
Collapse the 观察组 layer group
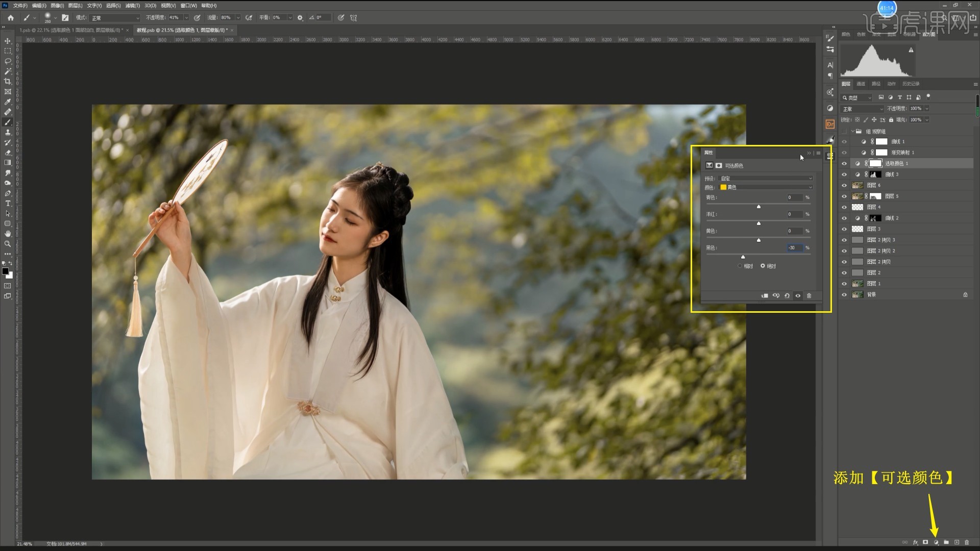click(852, 131)
